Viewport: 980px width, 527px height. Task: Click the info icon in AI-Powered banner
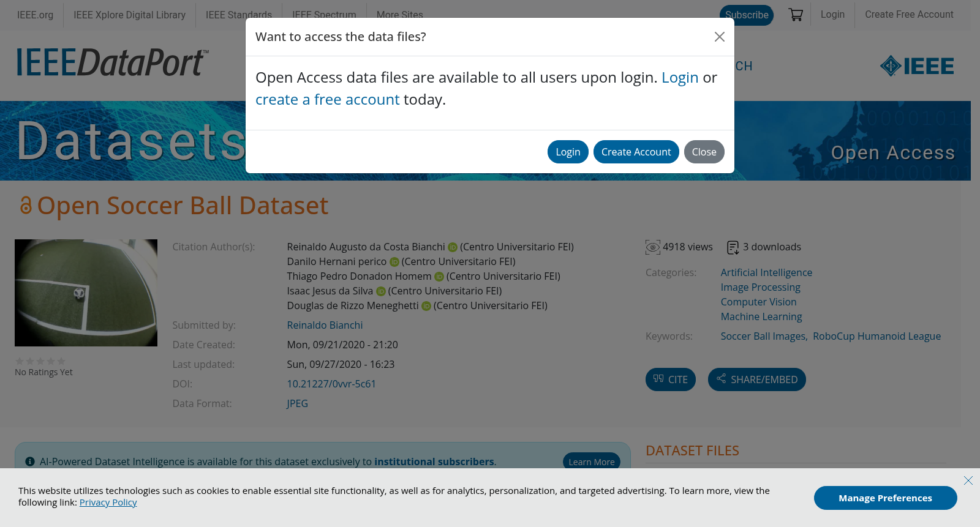click(x=30, y=462)
